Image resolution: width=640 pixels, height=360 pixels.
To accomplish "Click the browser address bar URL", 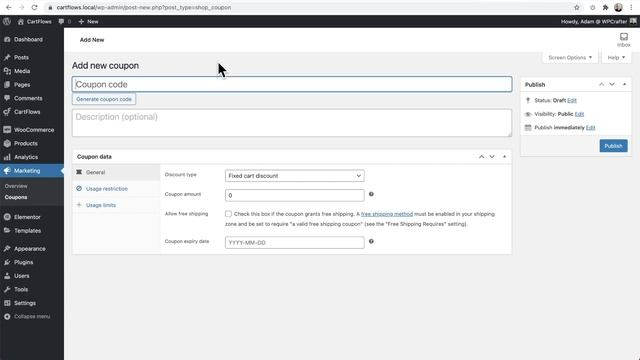I will pyautogui.click(x=144, y=7).
